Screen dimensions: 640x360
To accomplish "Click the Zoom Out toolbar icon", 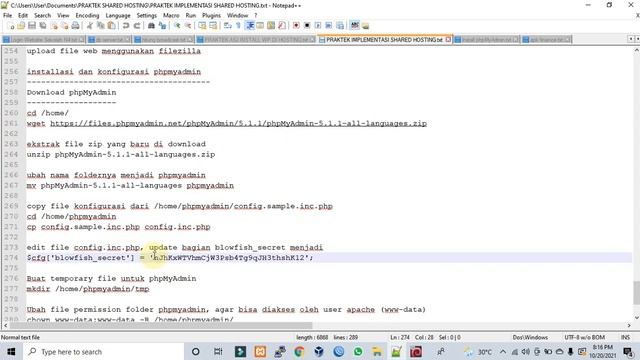I will [x=188, y=26].
